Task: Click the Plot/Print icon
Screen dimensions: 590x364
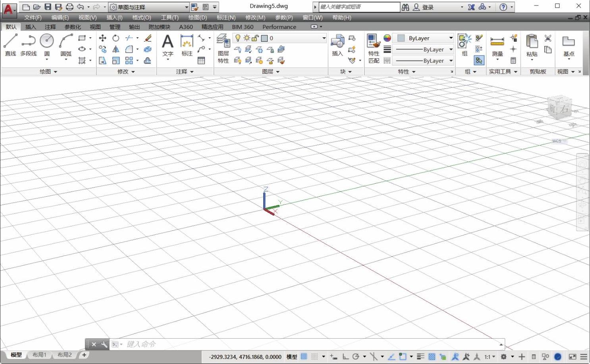Action: (x=69, y=7)
